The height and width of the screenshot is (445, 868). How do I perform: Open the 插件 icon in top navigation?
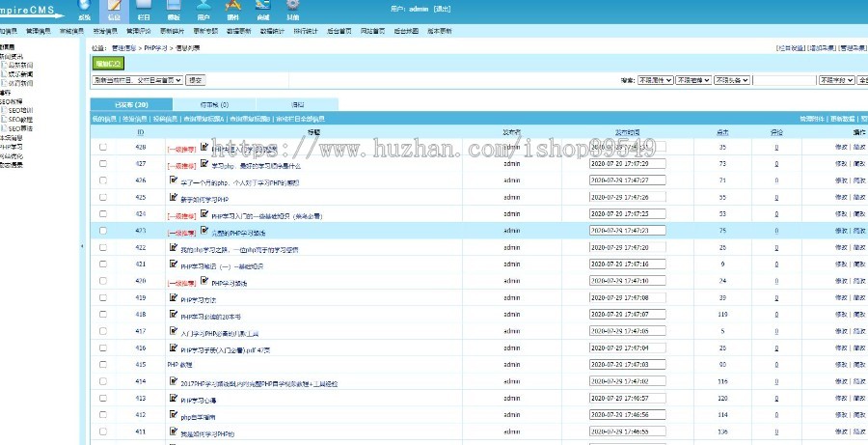coord(233,7)
